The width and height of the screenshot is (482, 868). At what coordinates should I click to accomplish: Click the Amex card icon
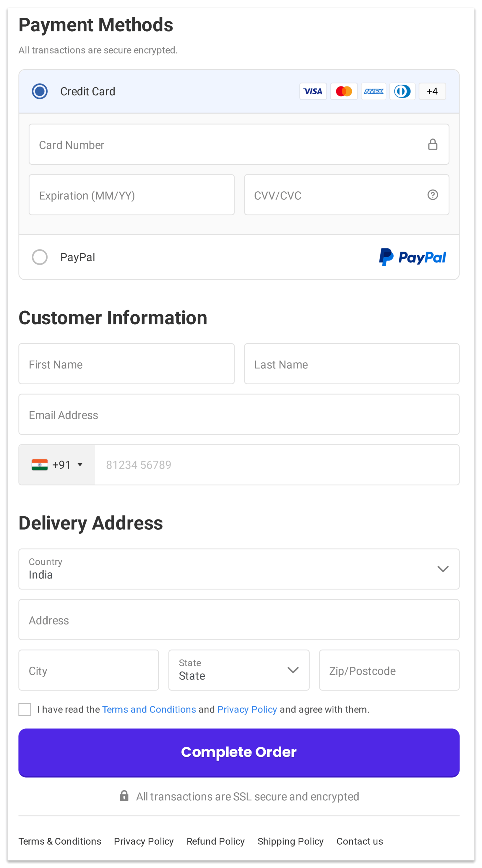click(373, 91)
